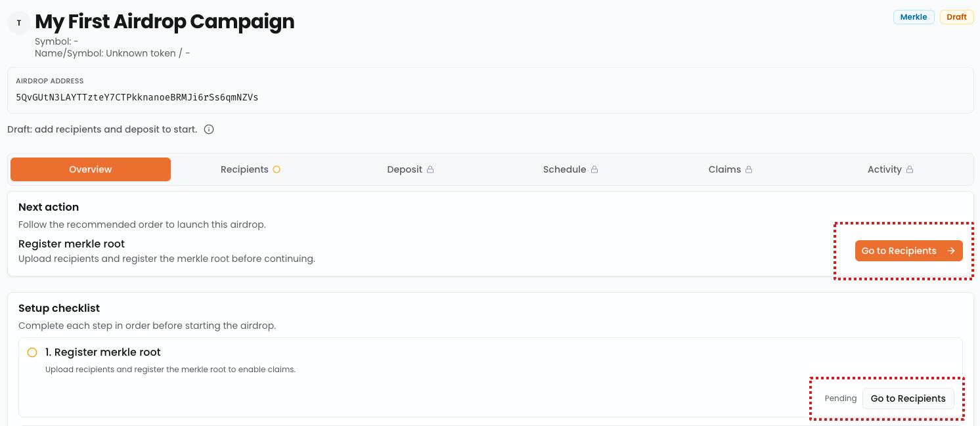Screen dimensions: 980x426
Task: Click the info icon beside the draft message
Action: (209, 129)
